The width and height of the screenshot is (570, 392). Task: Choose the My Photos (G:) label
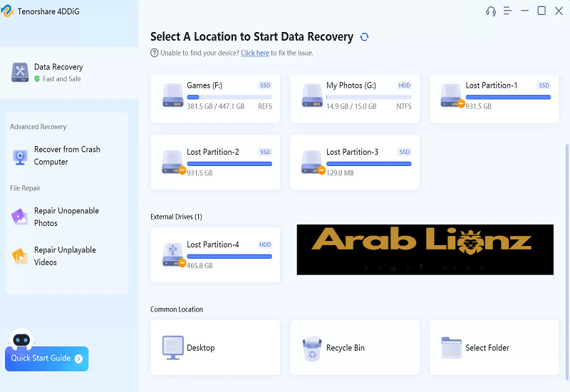[x=351, y=86]
